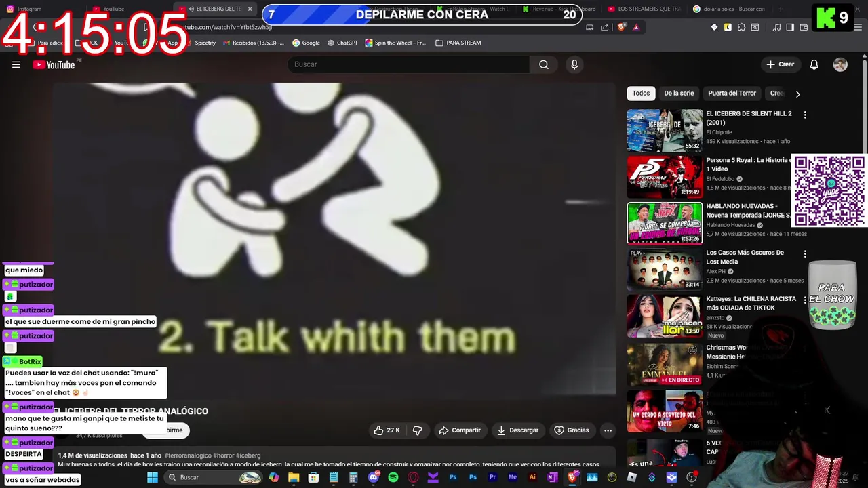Open the Brave Rewards triangle icon
This screenshot has width=868, height=488.
636,27
